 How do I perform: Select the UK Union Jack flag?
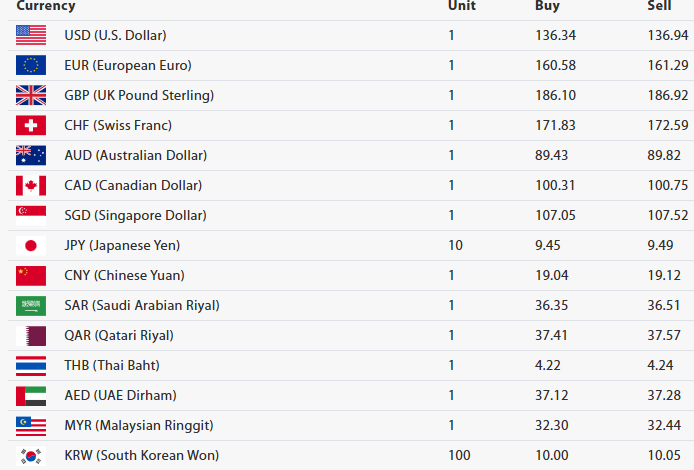(x=31, y=96)
